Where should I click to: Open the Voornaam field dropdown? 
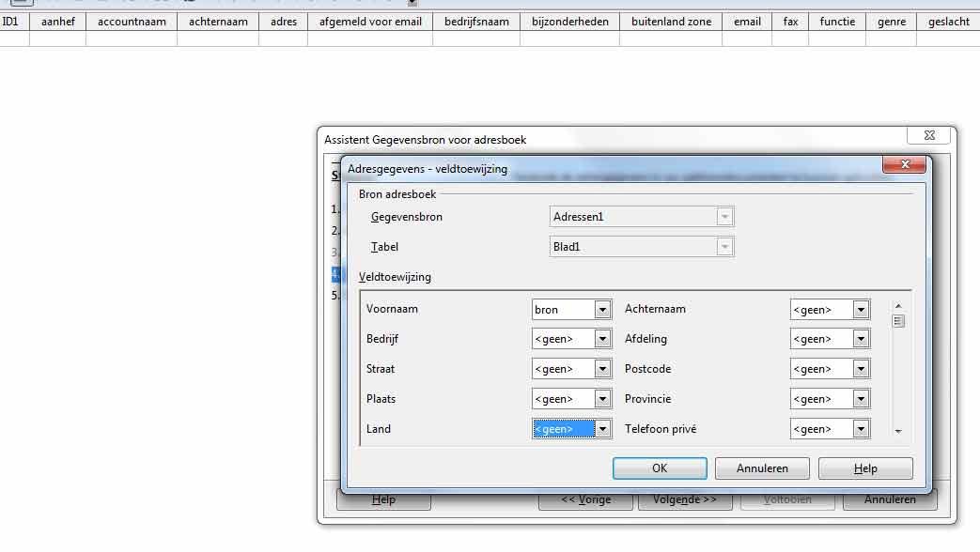602,310
